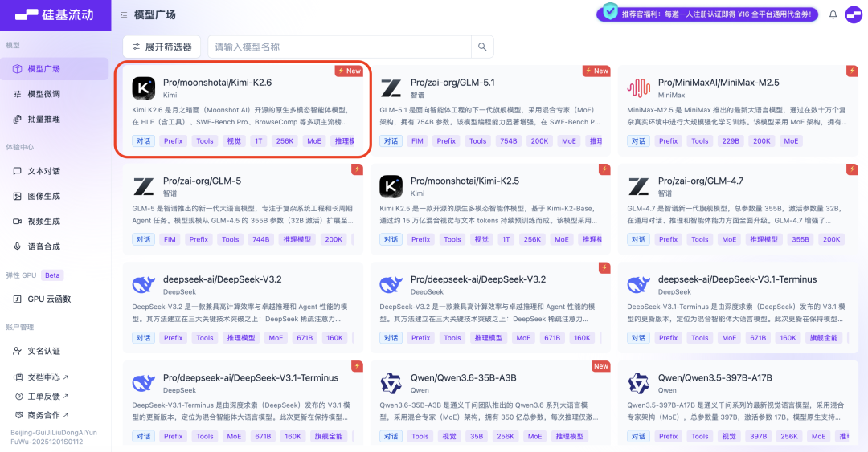Click lightning badge on Pro/deepseek-ai/DeepSeek-V3.2 card

tap(604, 268)
